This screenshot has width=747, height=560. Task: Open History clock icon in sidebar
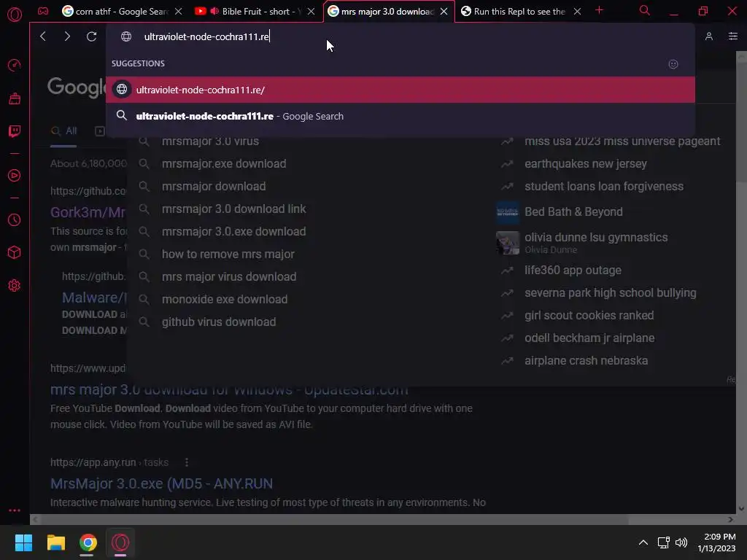pyautogui.click(x=15, y=220)
